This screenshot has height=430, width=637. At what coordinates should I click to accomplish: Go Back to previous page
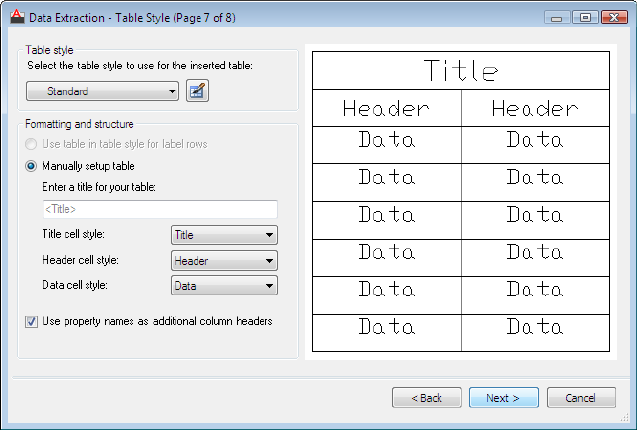[x=427, y=398]
